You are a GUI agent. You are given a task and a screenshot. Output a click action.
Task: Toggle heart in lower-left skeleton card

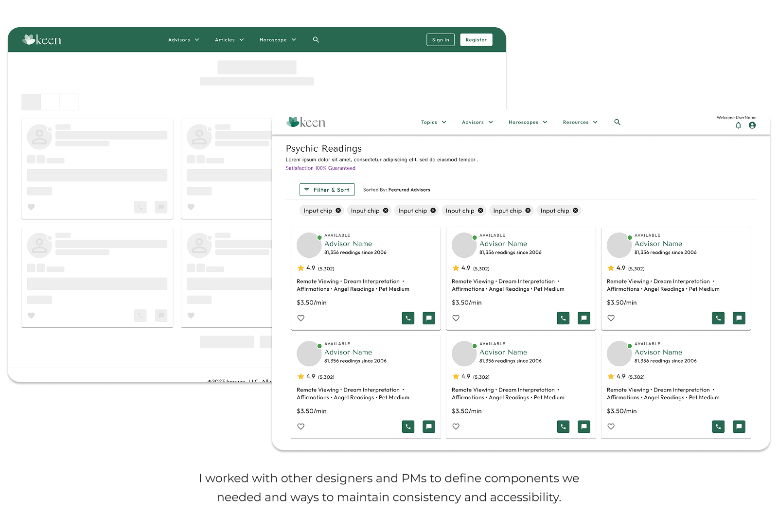31,316
